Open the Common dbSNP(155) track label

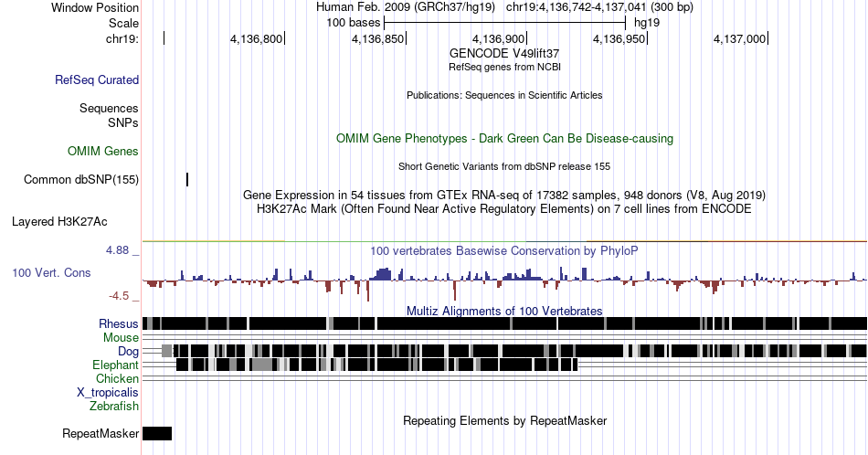click(x=81, y=179)
